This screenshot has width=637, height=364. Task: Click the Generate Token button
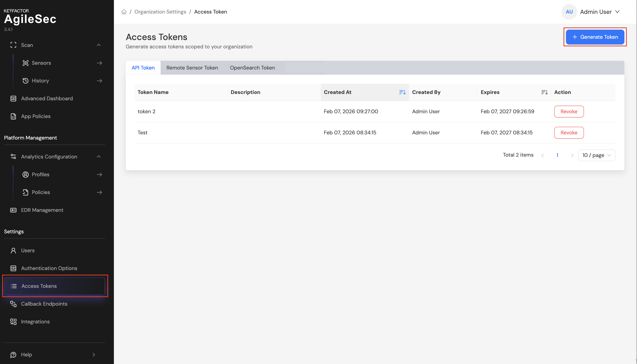(595, 37)
